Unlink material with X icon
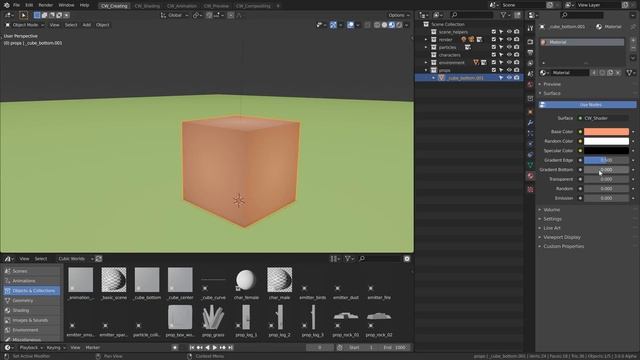The width and height of the screenshot is (640, 360). click(618, 73)
